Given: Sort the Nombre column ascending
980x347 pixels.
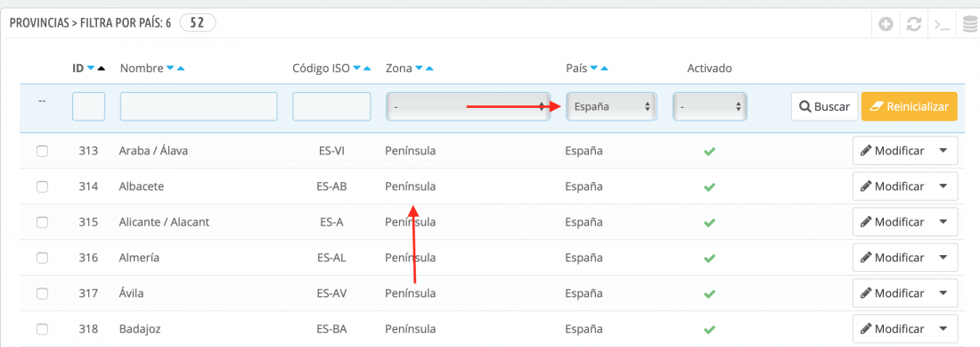Looking at the screenshot, I should point(181,68).
